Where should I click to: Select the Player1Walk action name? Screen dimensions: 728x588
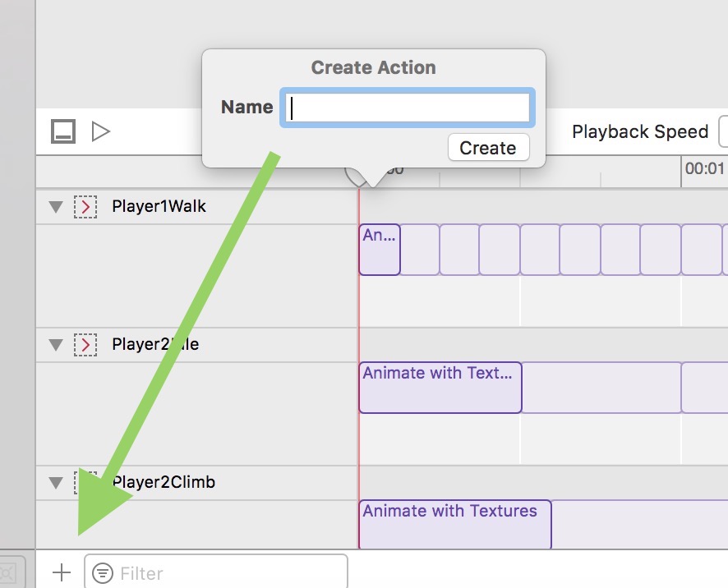(159, 206)
